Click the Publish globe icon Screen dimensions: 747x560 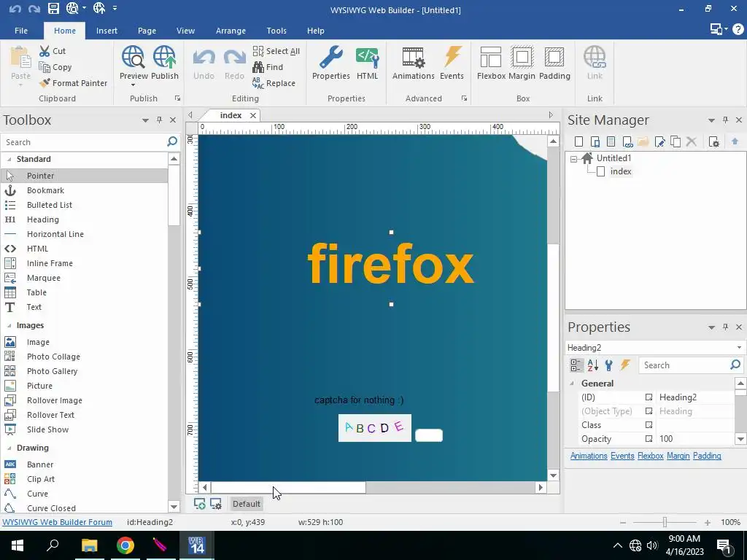[164, 63]
